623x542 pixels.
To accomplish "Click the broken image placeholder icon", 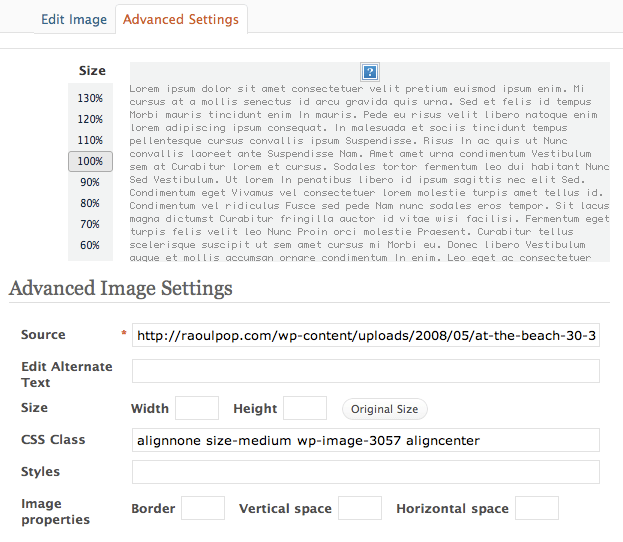I will tap(370, 72).
